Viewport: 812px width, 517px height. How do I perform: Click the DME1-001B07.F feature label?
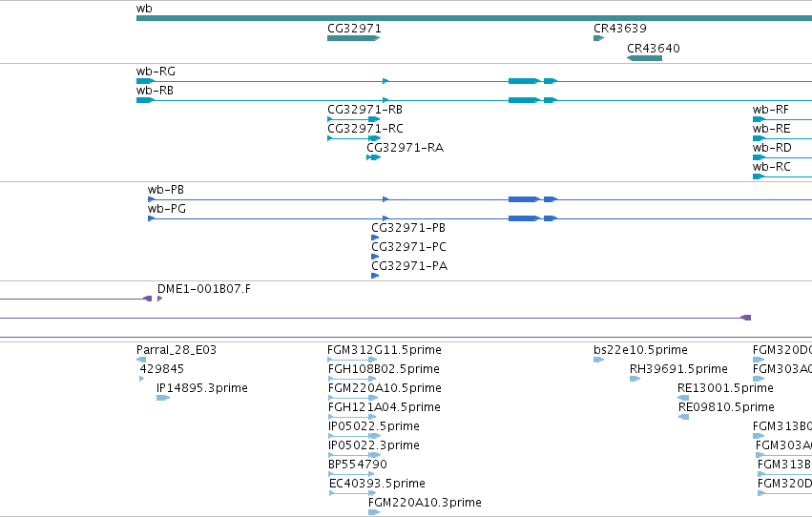pyautogui.click(x=204, y=289)
